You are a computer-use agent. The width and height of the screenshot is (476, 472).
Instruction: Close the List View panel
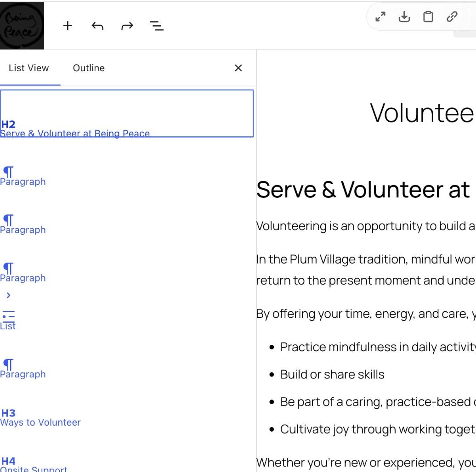238,68
